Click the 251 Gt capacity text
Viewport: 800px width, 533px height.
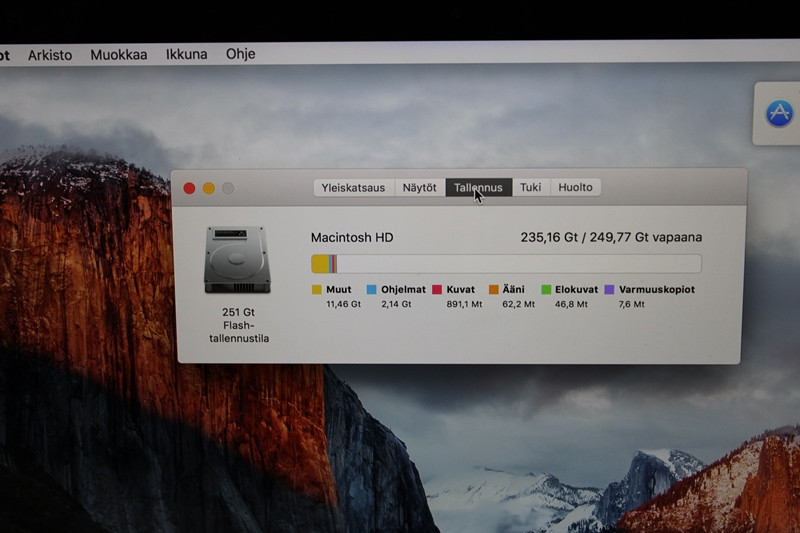click(238, 312)
